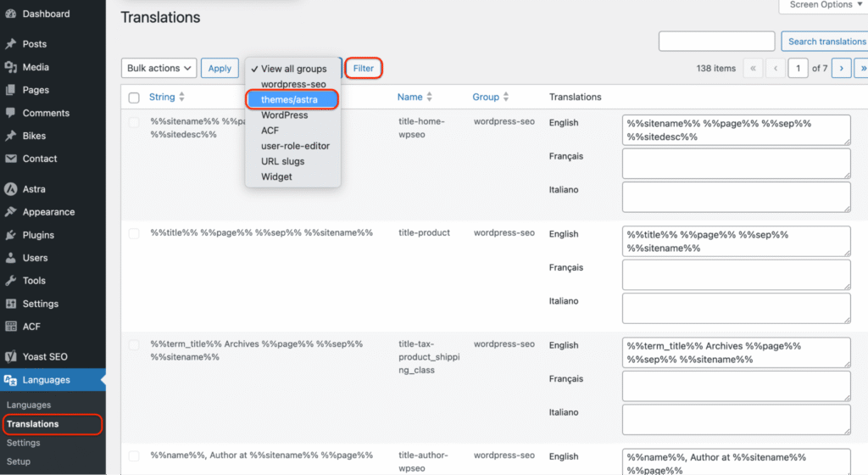
Task: Click the Name column header link
Action: (409, 97)
